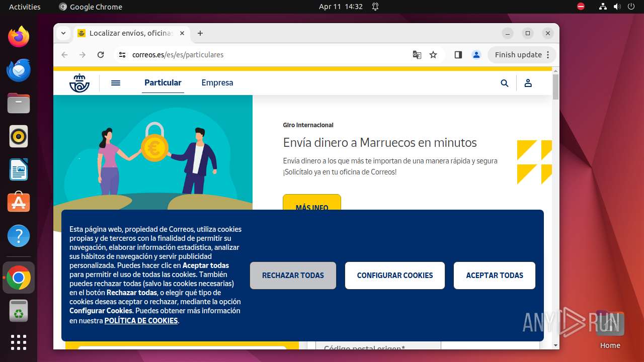This screenshot has height=362, width=644.
Task: Click the money padlock banner illustration
Action: pos(153,152)
